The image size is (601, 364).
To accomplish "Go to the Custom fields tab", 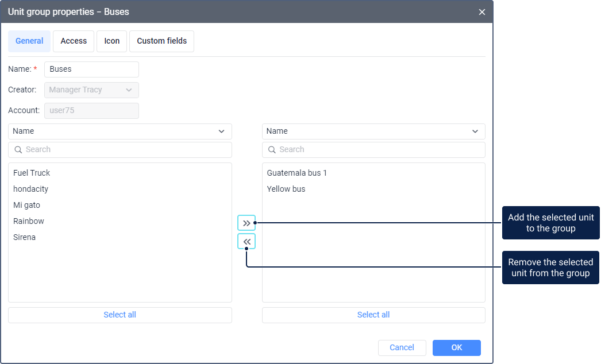I will pyautogui.click(x=161, y=41).
